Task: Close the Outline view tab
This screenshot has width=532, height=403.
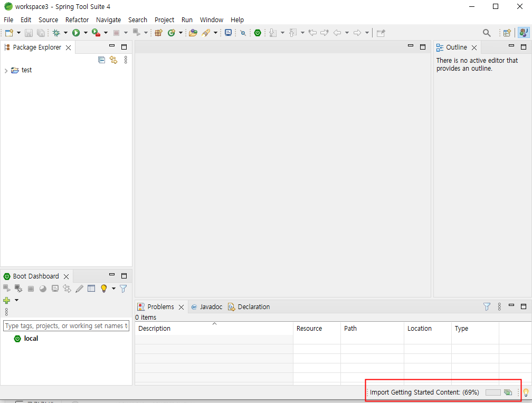Action: [474, 47]
